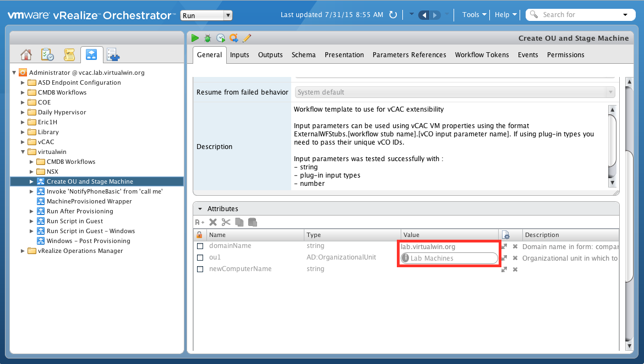Click the delete attribute X icon
Screen dimensions: 644x364
(x=213, y=222)
